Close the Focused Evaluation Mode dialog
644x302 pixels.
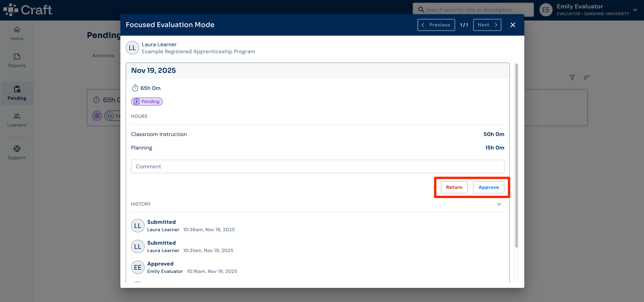[513, 25]
